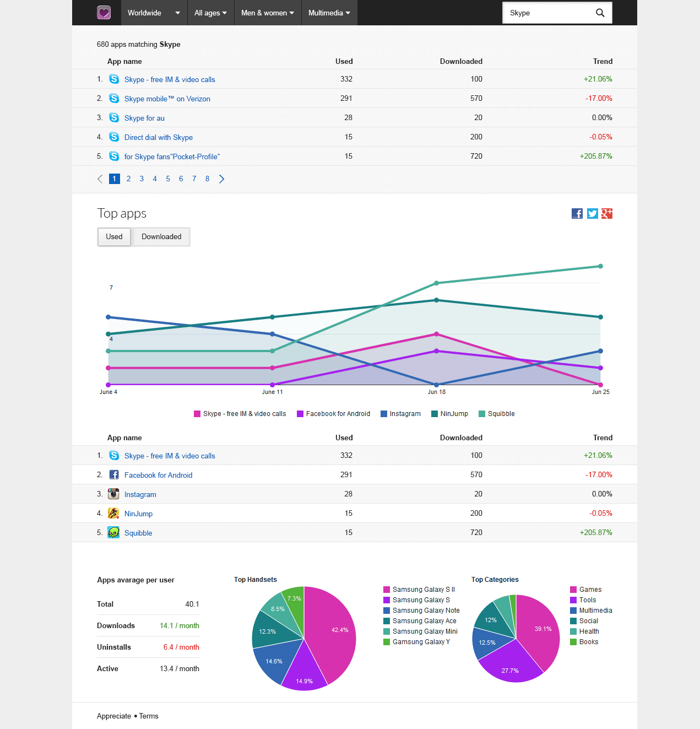This screenshot has width=700, height=729.
Task: Share on Google Plus icon
Action: click(607, 214)
